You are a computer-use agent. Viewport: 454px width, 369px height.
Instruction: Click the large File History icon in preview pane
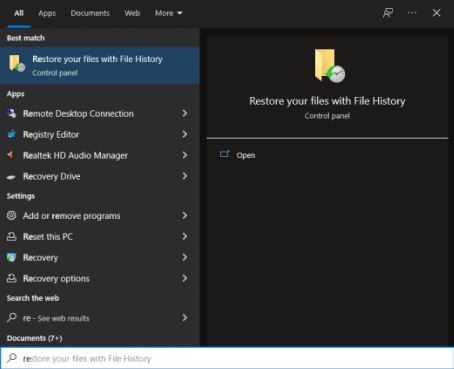click(x=330, y=66)
